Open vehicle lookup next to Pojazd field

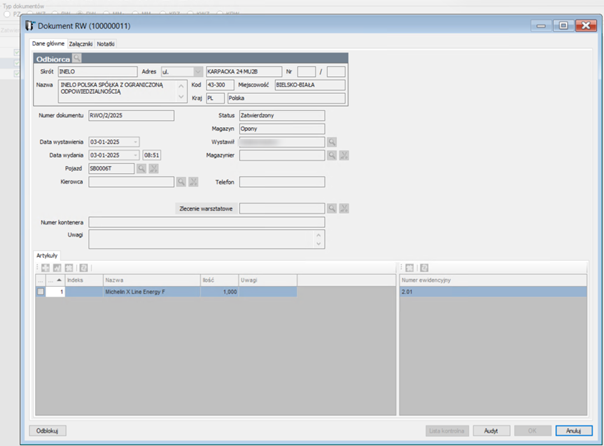[x=141, y=169]
